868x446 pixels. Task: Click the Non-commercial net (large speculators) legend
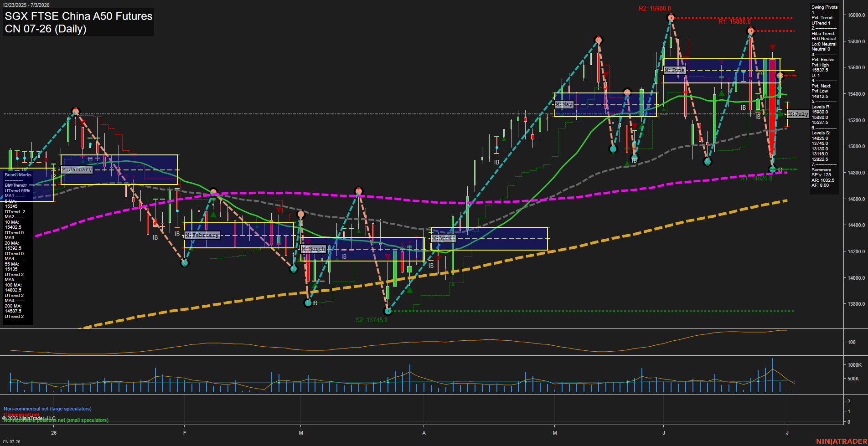coord(47,409)
